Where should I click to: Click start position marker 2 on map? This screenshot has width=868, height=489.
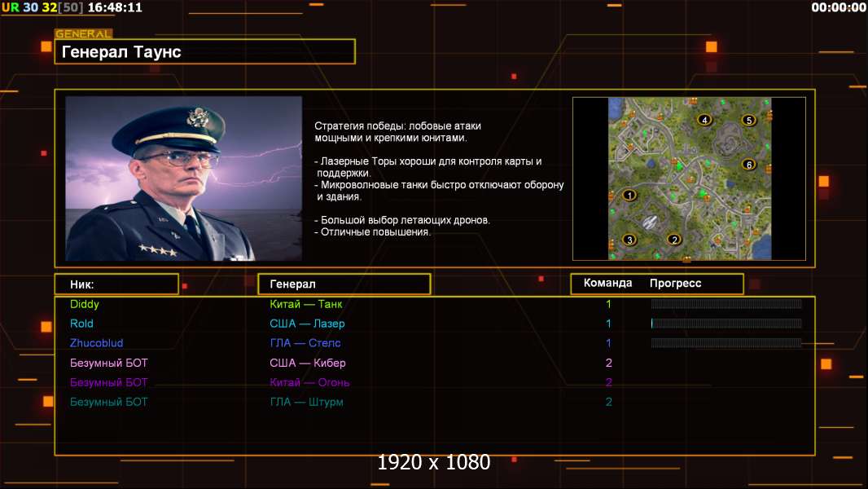point(674,240)
